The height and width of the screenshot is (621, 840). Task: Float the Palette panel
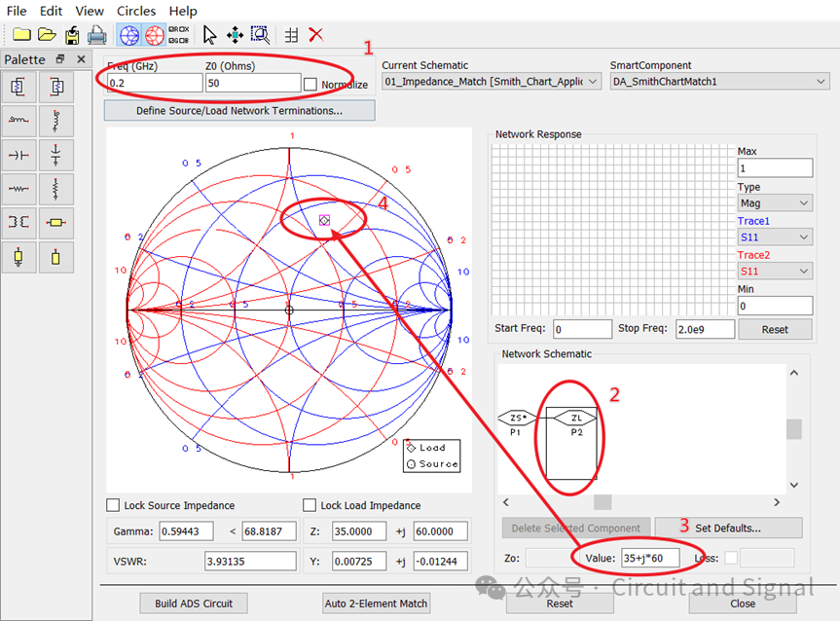click(60, 59)
